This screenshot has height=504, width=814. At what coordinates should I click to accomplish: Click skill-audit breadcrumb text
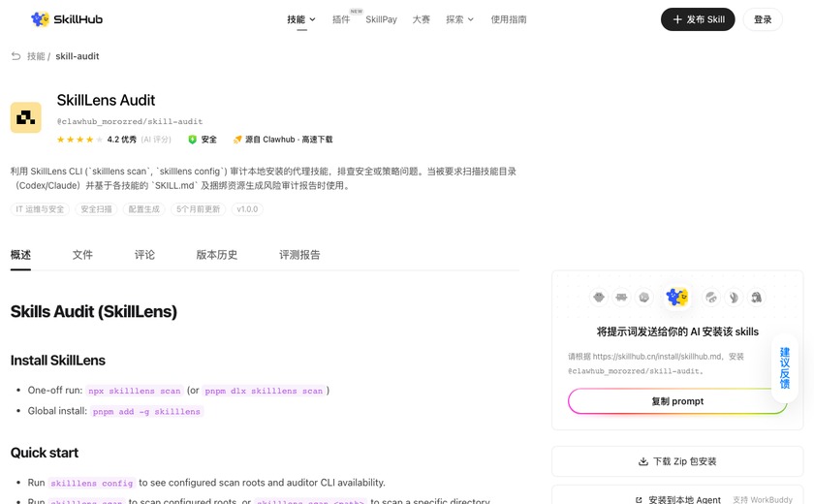pyautogui.click(x=78, y=56)
